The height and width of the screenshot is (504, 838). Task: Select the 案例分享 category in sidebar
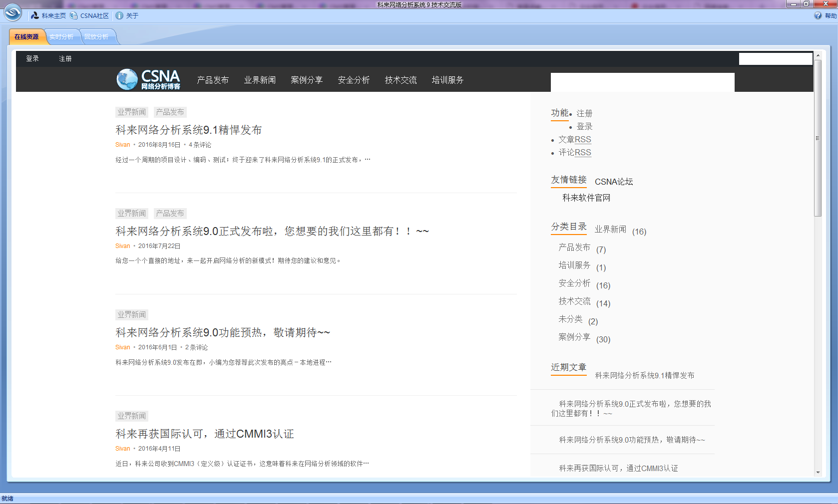(574, 337)
